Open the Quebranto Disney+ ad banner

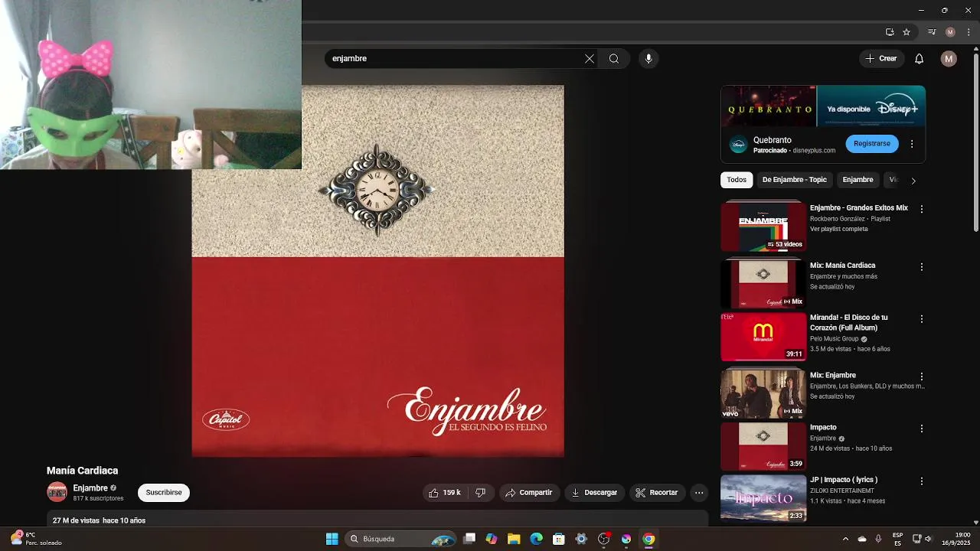click(823, 106)
